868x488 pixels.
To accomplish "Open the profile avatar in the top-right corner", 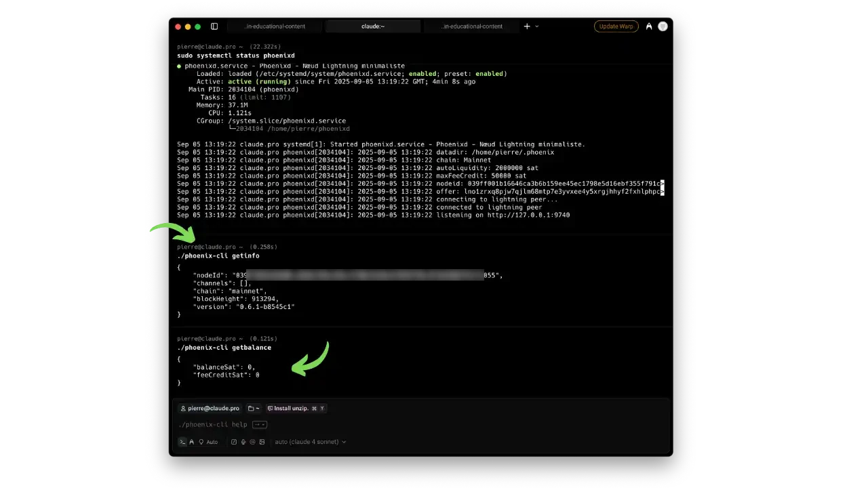I will (x=663, y=26).
